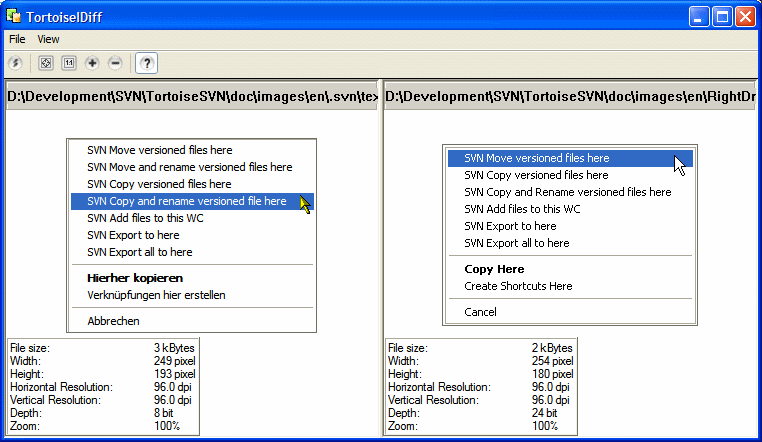Zoom out using the minus icon
Viewport: 762px width, 442px height.
(116, 63)
